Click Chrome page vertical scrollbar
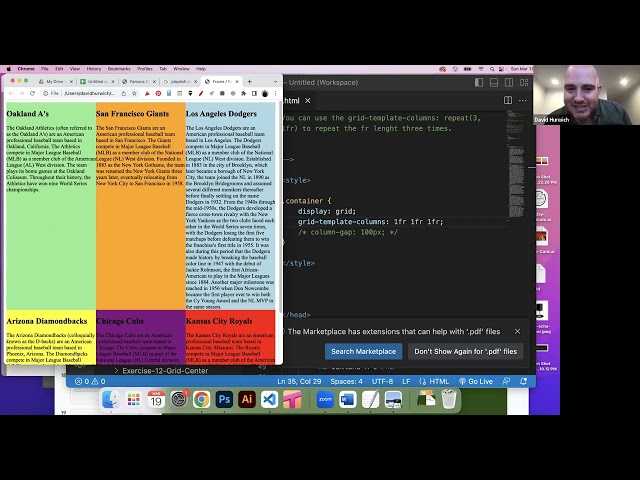640x480 pixels. click(280, 208)
